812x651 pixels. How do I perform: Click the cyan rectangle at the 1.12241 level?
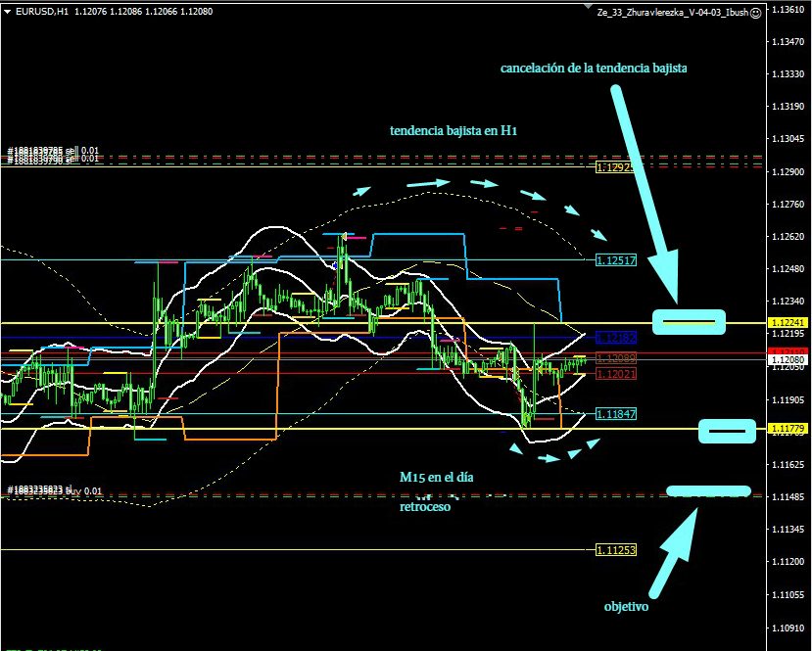690,321
